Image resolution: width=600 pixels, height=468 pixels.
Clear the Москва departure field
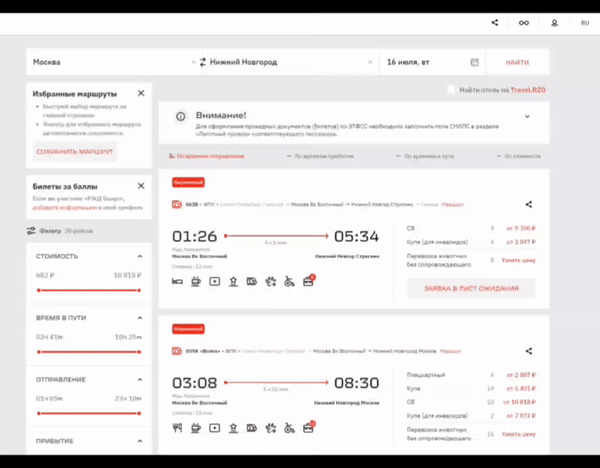coord(193,62)
